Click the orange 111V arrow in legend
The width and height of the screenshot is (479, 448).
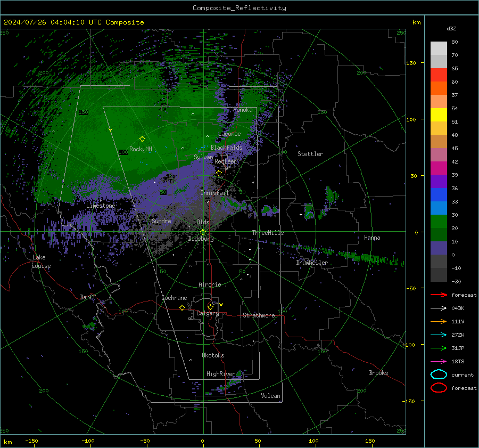pyautogui.click(x=439, y=321)
